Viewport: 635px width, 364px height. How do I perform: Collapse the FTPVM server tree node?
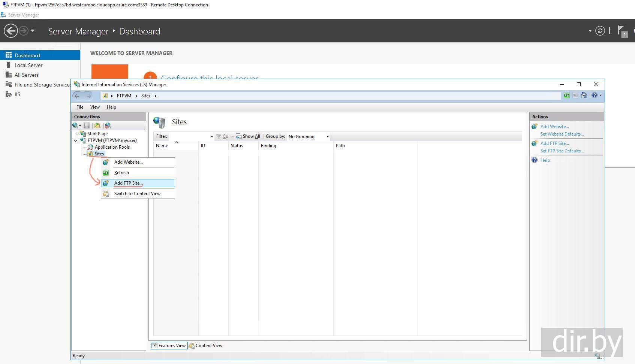[x=76, y=141]
